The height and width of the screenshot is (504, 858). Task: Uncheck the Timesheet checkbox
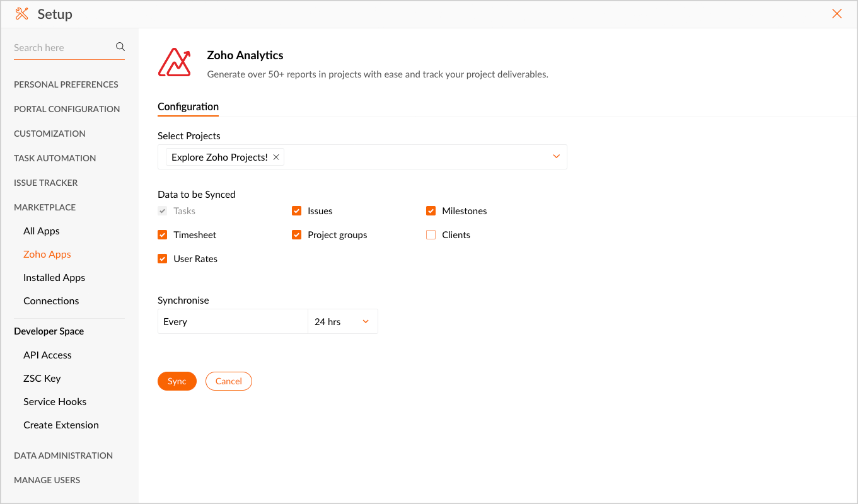[163, 235]
